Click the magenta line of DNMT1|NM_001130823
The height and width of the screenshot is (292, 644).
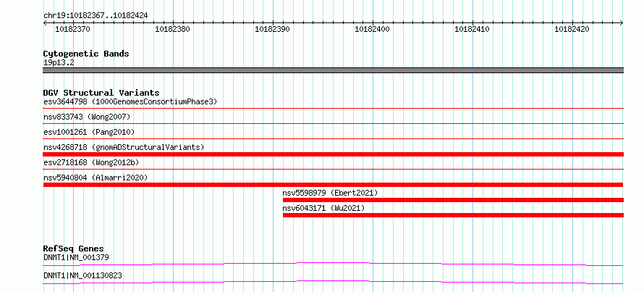(333, 282)
